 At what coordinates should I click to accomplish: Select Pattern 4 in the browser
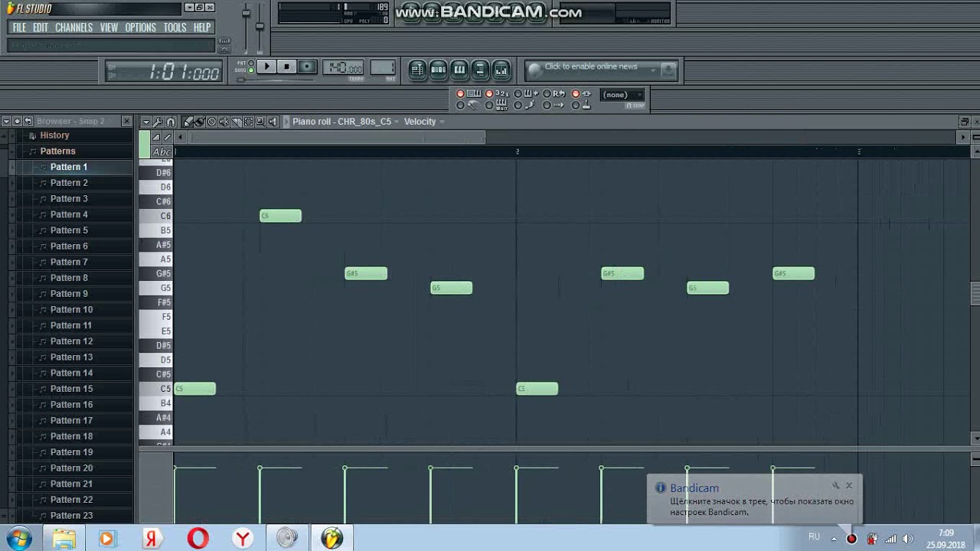(69, 214)
